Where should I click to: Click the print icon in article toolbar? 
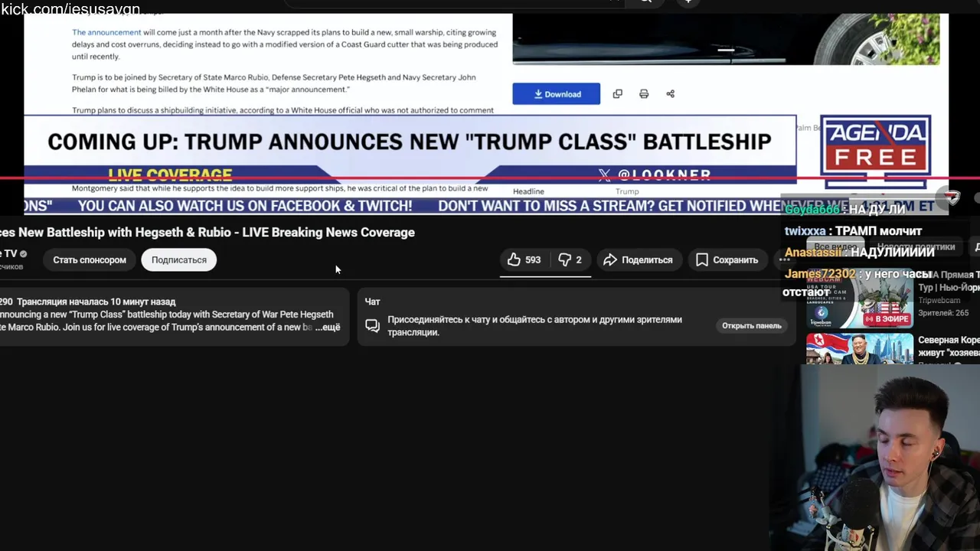point(644,94)
